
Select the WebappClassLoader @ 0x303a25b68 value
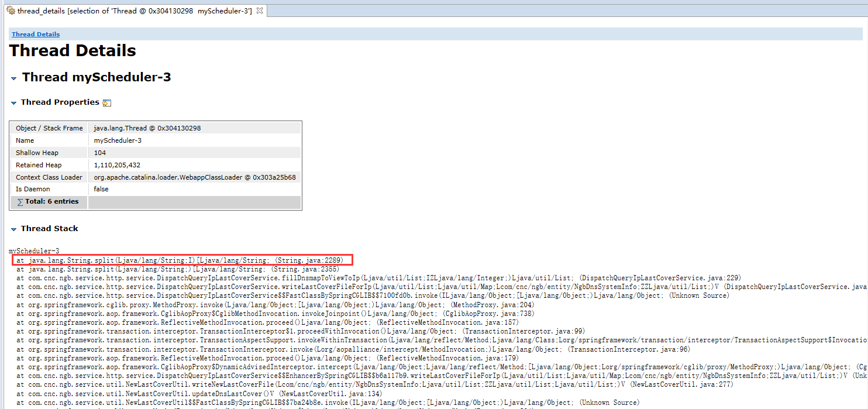coord(195,177)
